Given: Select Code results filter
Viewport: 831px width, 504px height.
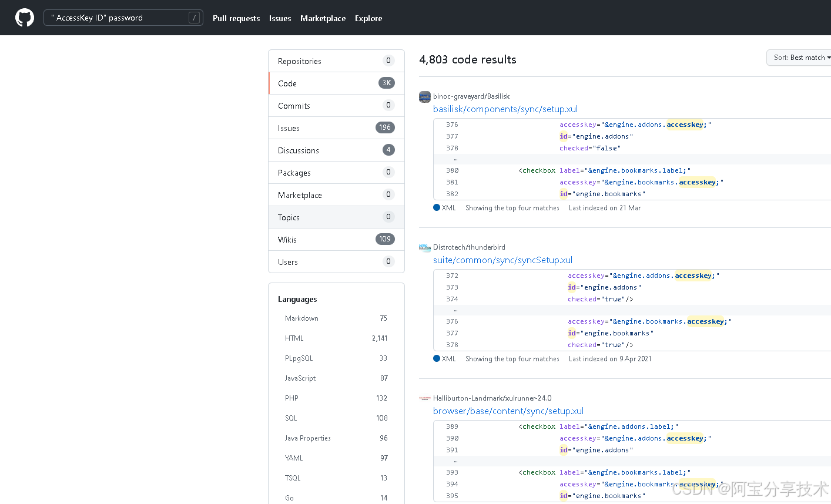Looking at the screenshot, I should [336, 83].
